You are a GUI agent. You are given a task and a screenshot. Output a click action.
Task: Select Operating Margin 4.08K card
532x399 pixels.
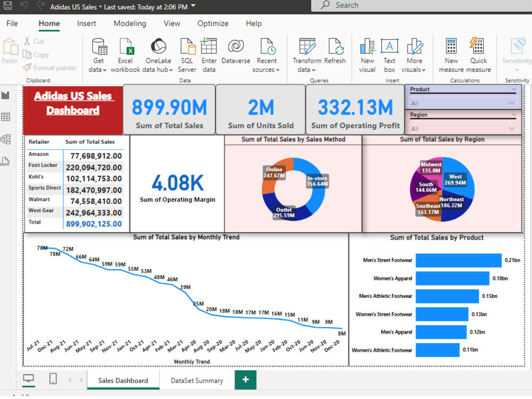click(177, 184)
